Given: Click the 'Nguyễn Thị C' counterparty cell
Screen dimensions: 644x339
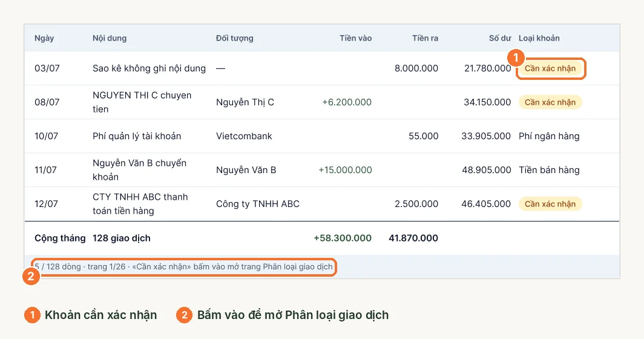Looking at the screenshot, I should [x=245, y=102].
